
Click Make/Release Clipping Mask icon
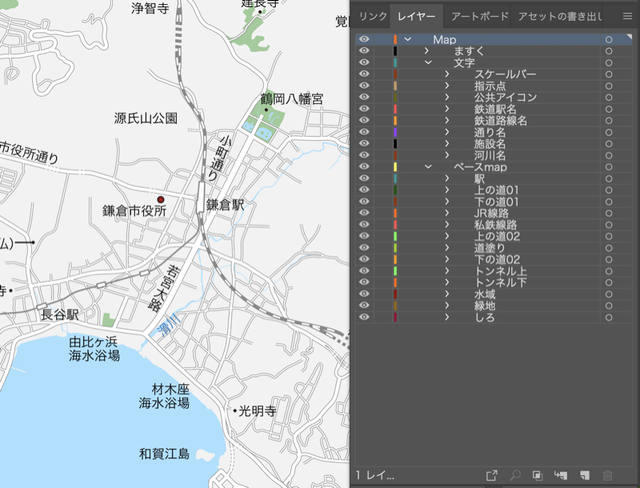click(x=538, y=475)
